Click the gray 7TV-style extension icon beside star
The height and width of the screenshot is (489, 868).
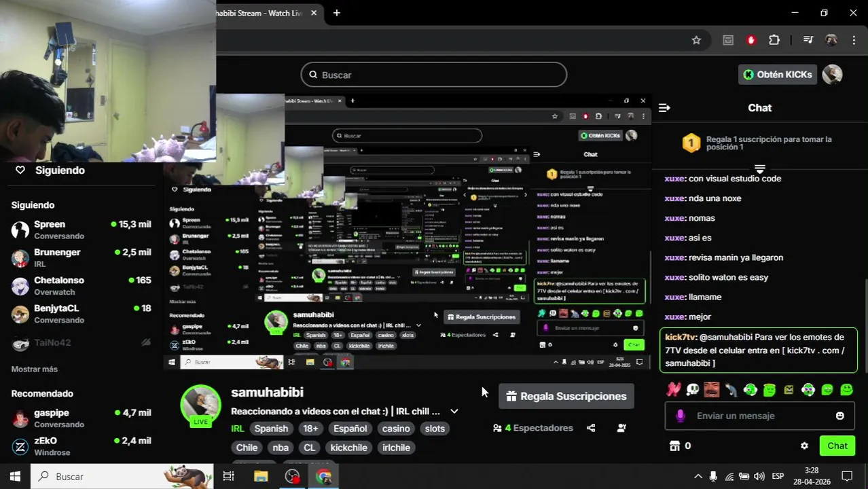pyautogui.click(x=728, y=40)
